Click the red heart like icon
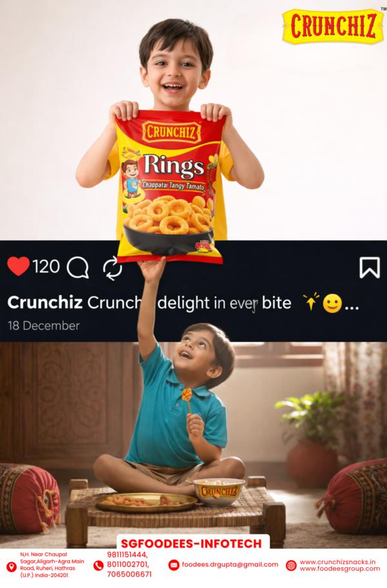Image resolution: width=387 pixels, height=588 pixels. (18, 267)
